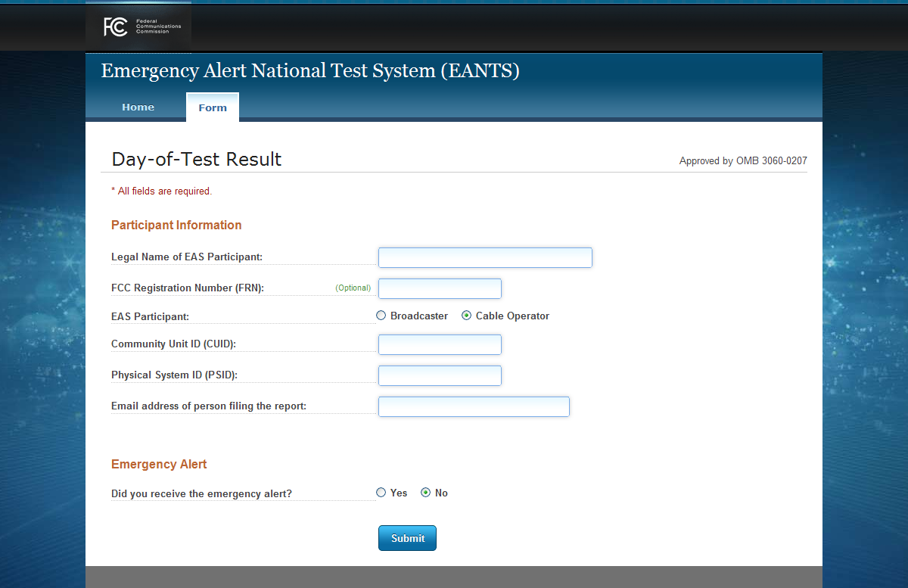Screen dimensions: 908x588
Task: Click the Day-of-Test Result heading
Action: point(197,159)
